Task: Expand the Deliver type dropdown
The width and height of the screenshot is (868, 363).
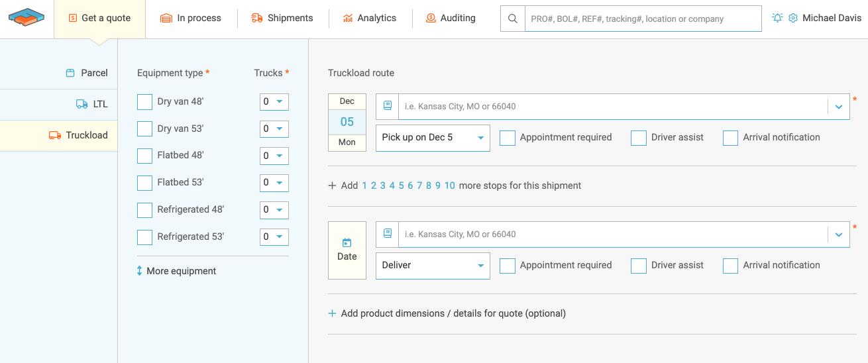Action: point(433,266)
